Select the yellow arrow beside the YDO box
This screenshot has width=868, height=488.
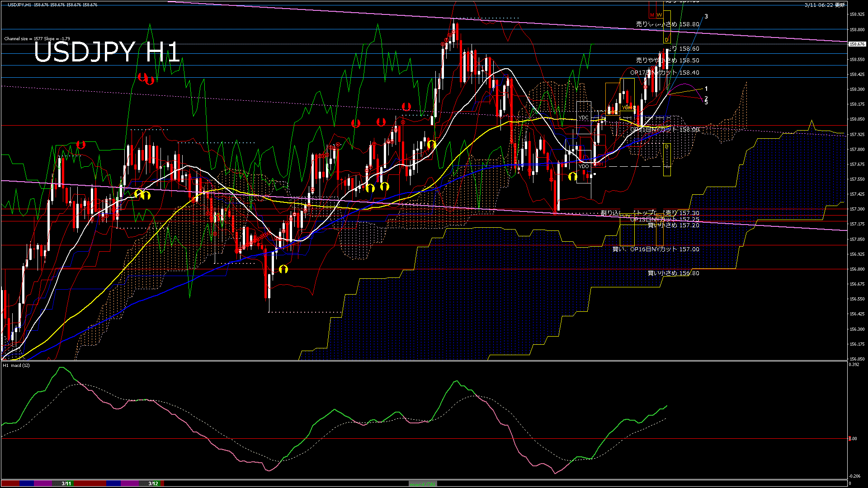click(573, 176)
